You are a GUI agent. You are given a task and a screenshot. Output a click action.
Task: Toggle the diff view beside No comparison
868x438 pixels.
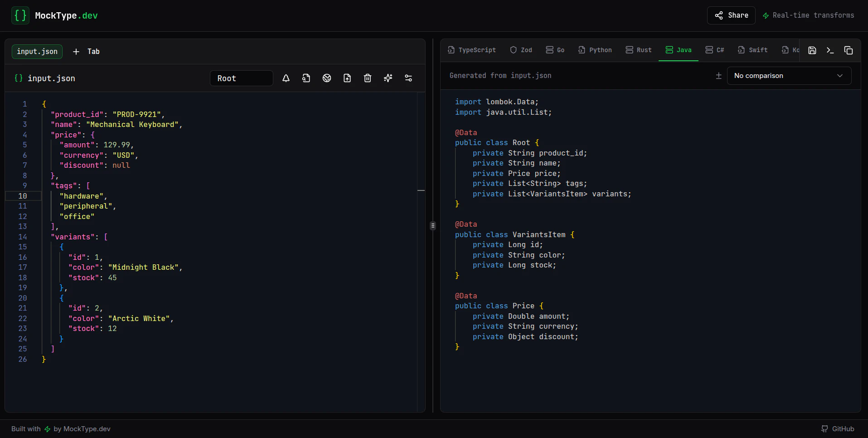click(718, 76)
